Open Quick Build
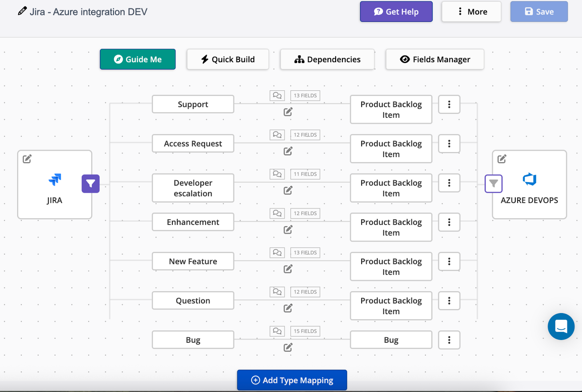Viewport: 582px width, 392px height. point(228,59)
